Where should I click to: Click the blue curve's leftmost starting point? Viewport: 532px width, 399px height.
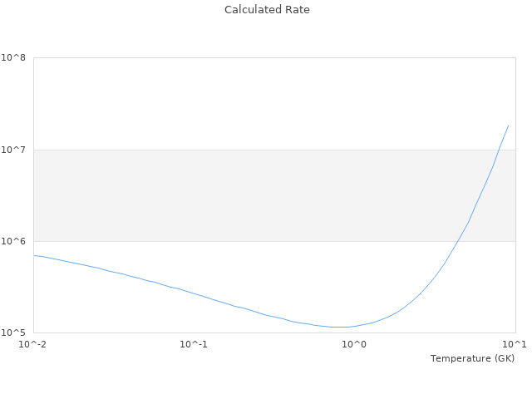pos(34,255)
